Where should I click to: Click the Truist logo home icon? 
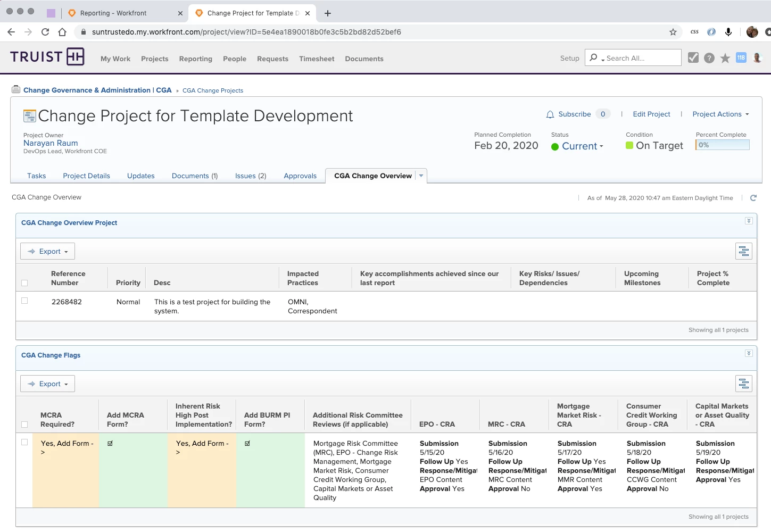(x=47, y=56)
